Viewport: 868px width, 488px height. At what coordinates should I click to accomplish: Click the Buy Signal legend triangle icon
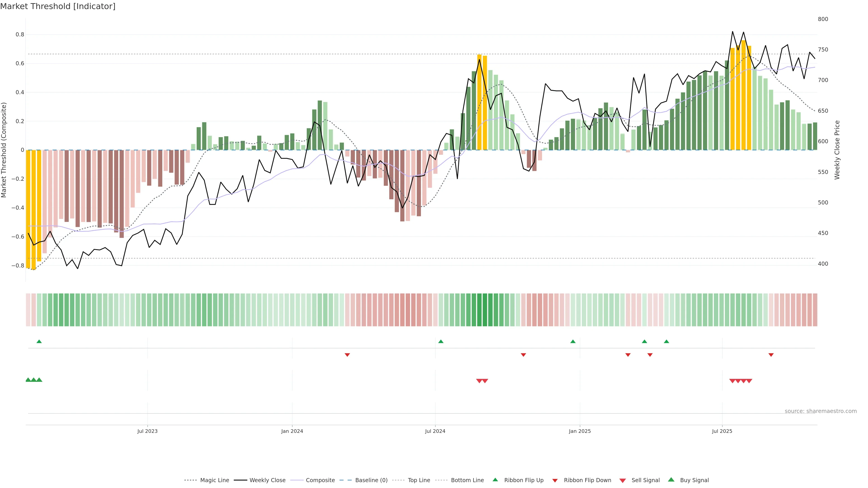pyautogui.click(x=671, y=480)
